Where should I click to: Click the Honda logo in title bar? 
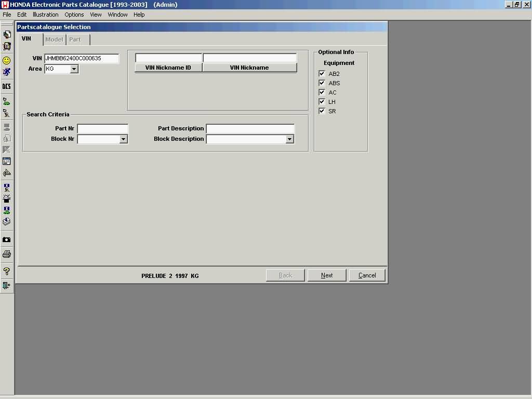click(5, 5)
